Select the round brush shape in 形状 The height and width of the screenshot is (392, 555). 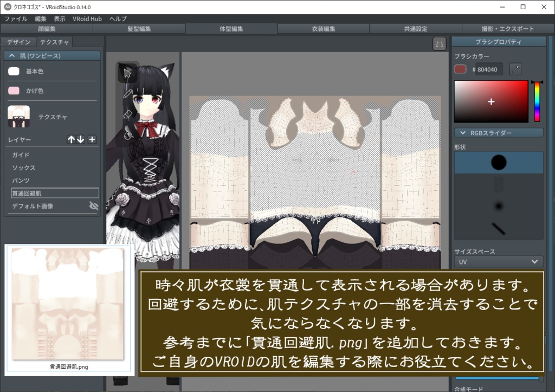click(498, 162)
